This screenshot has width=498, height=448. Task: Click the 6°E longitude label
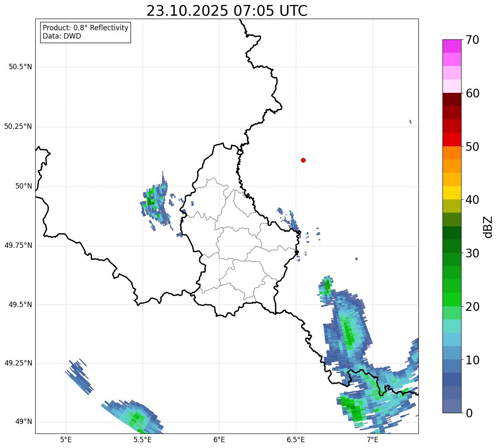pyautogui.click(x=219, y=439)
